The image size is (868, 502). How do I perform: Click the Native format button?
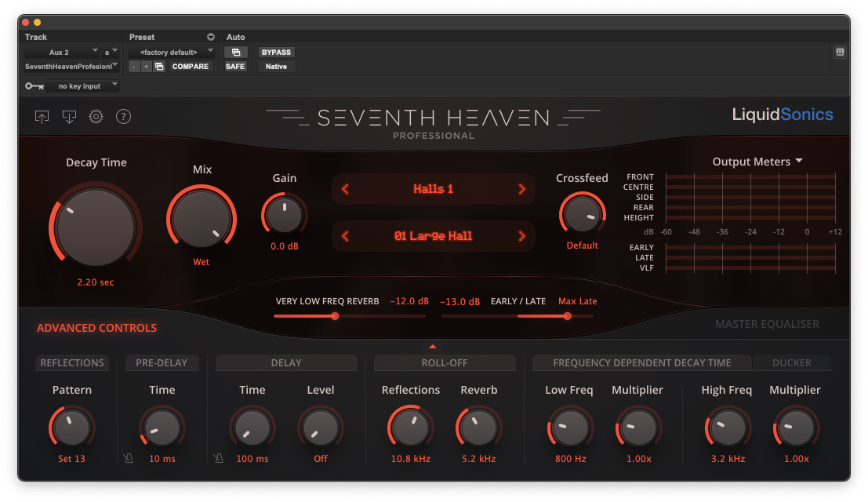pyautogui.click(x=276, y=67)
